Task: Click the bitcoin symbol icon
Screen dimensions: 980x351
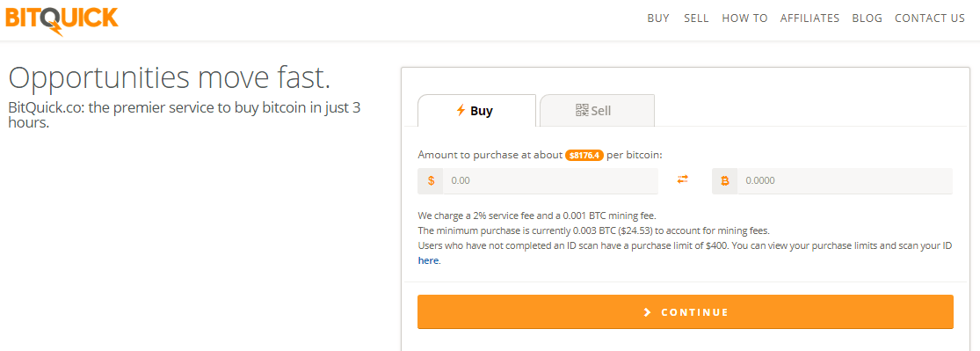Action: tap(725, 181)
